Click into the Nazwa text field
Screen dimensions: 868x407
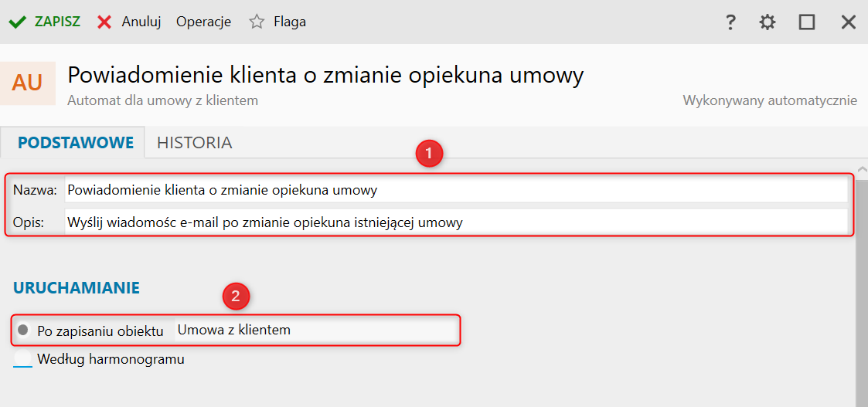(454, 190)
